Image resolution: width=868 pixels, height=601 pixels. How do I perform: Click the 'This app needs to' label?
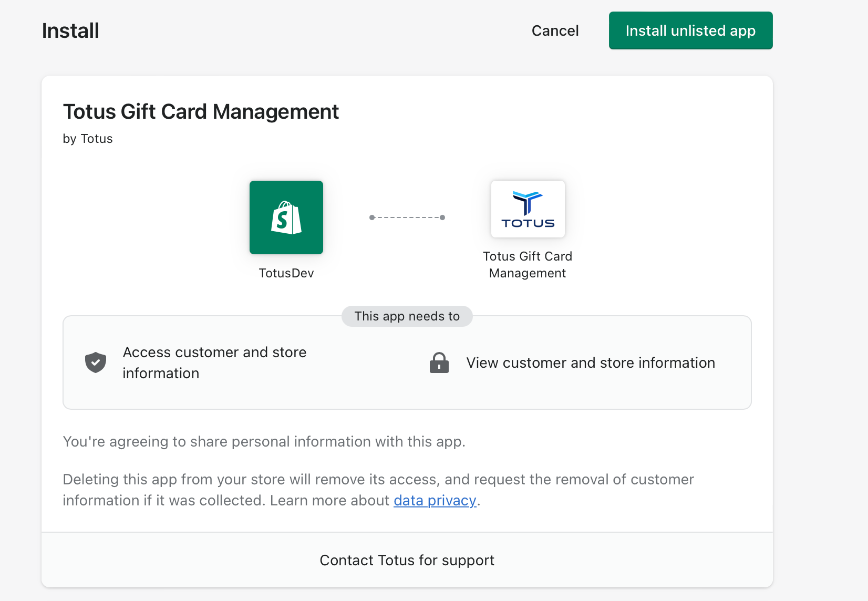(407, 316)
